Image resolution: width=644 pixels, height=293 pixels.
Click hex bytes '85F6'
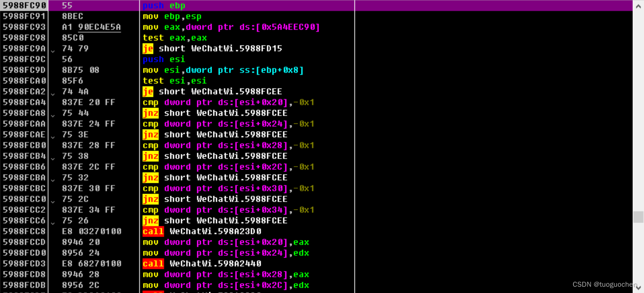click(x=73, y=81)
